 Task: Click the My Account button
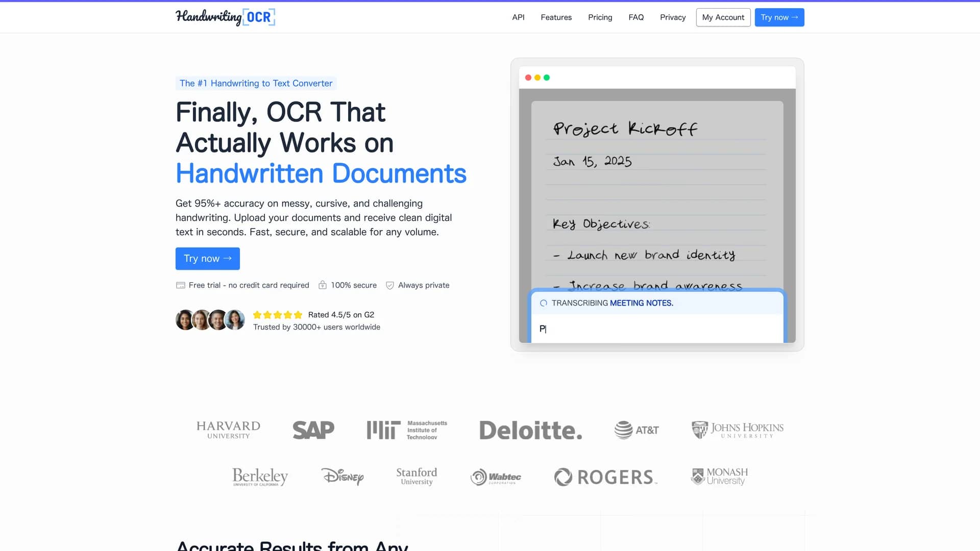(723, 17)
